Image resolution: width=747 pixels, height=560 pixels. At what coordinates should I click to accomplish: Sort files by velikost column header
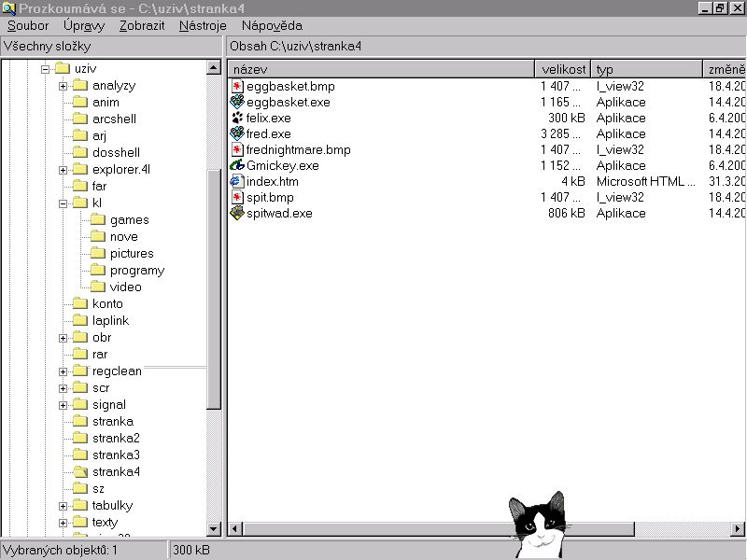[562, 69]
